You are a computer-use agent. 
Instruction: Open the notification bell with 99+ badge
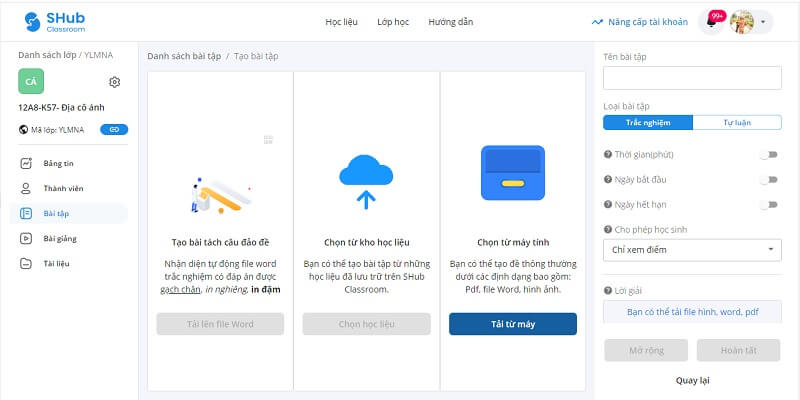(711, 22)
